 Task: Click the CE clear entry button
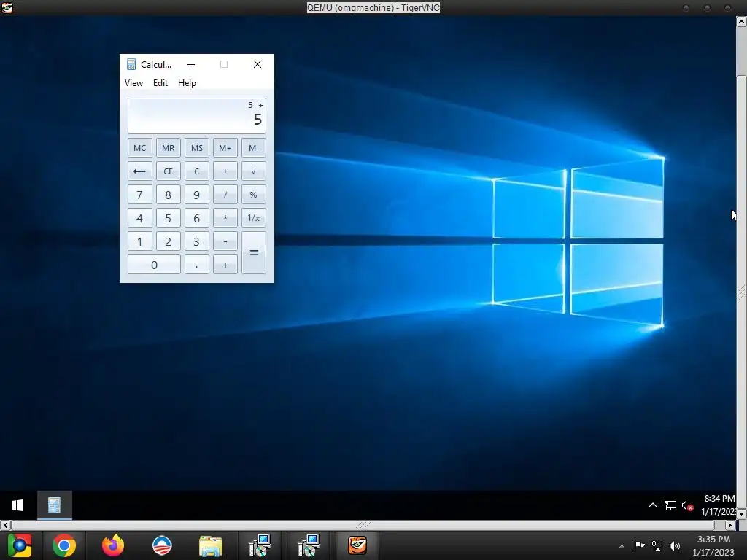(169, 171)
